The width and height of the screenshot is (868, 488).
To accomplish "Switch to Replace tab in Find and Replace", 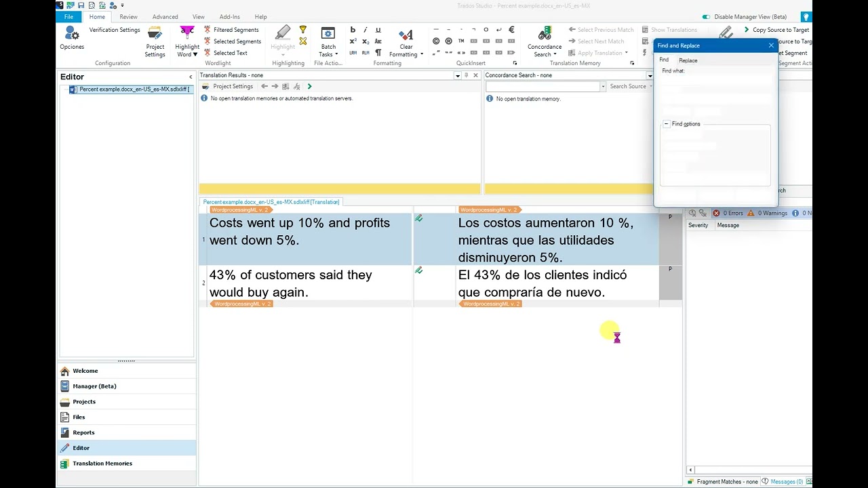I will click(688, 60).
